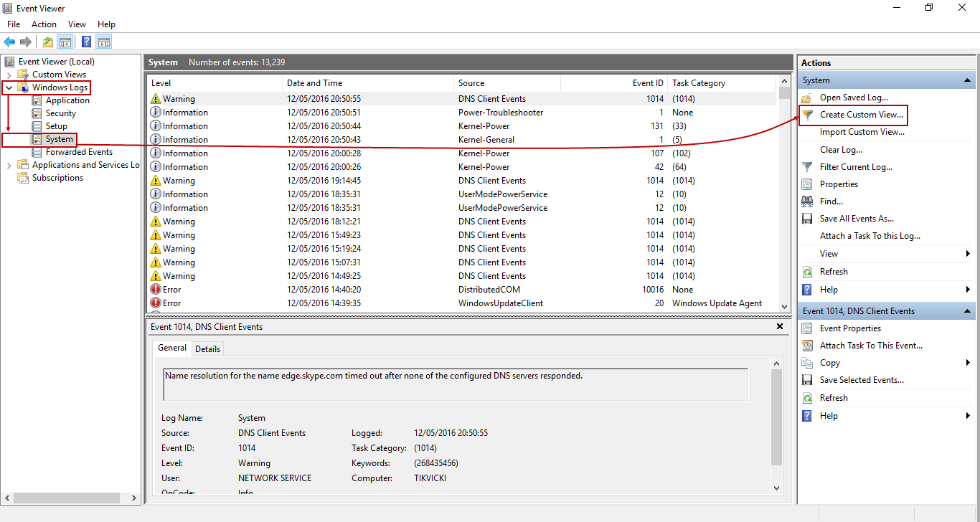Viewport: 980px width, 522px height.
Task: Click the Forward arrow toolbar icon
Action: (x=25, y=42)
